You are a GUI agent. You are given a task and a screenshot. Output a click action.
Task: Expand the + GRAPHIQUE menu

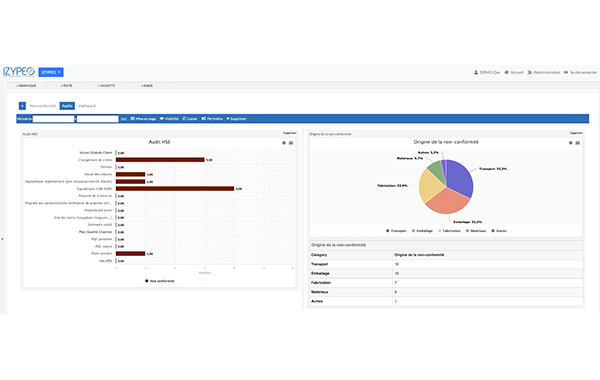(x=26, y=86)
